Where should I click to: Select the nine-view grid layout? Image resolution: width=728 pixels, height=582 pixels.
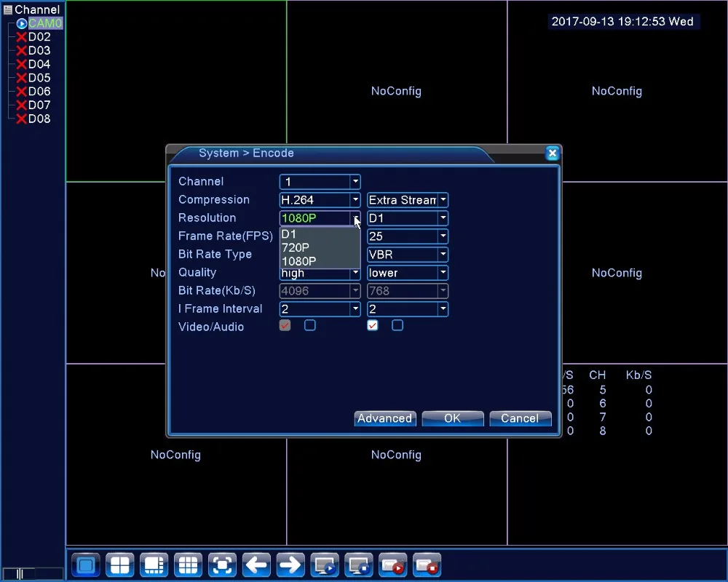[x=188, y=565]
